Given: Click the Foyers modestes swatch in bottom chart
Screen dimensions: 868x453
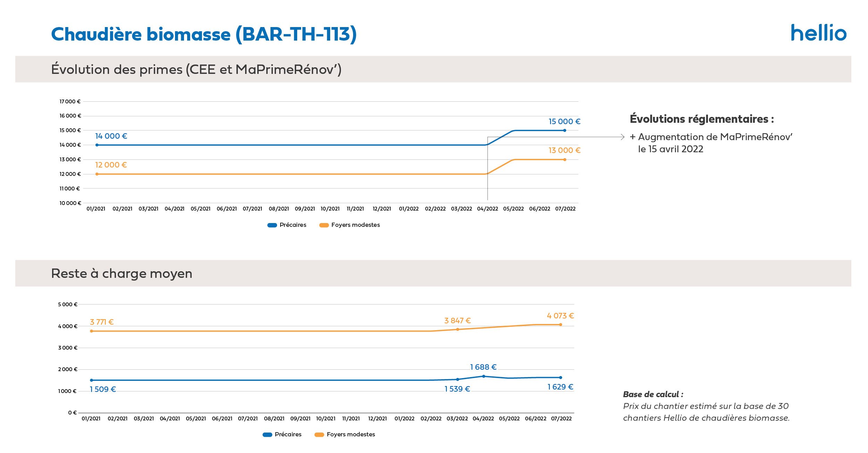Looking at the screenshot, I should [x=319, y=435].
